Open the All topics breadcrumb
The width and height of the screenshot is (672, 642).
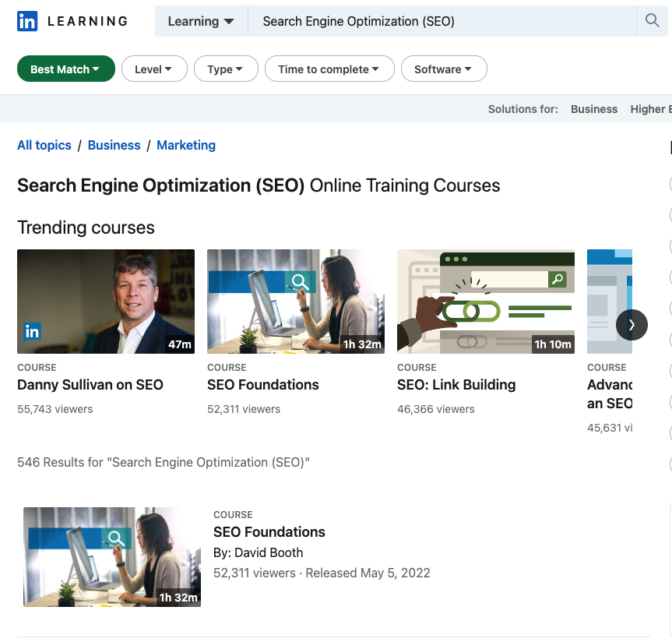(x=44, y=145)
